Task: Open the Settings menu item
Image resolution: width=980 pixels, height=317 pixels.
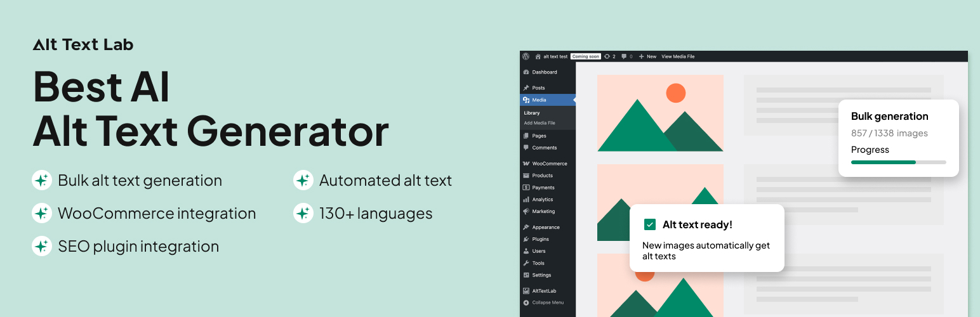Action: point(548,275)
